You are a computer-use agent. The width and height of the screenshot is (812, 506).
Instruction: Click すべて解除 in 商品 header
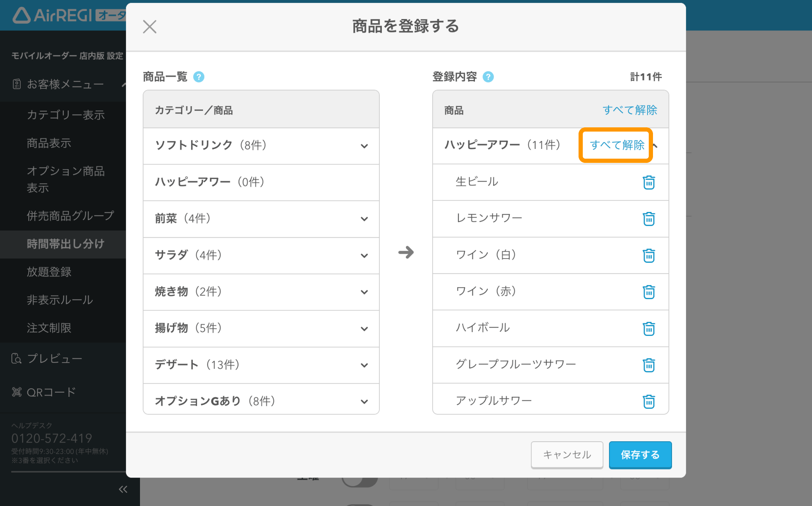coord(630,110)
